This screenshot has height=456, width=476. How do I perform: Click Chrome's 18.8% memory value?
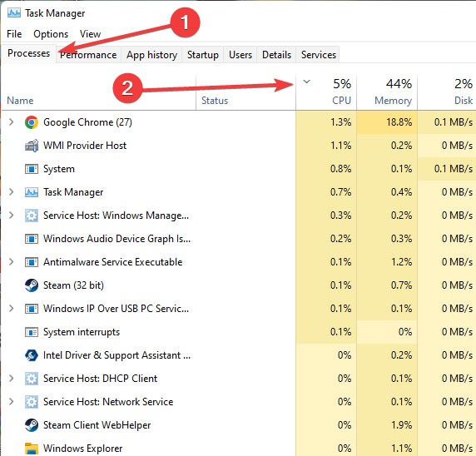pyautogui.click(x=399, y=122)
